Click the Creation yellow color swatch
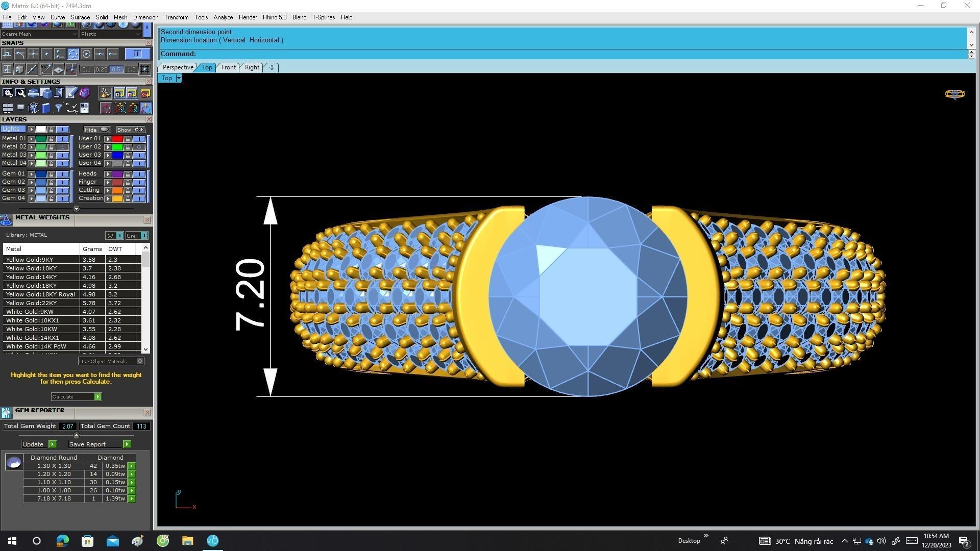This screenshot has width=980, height=551. [117, 198]
